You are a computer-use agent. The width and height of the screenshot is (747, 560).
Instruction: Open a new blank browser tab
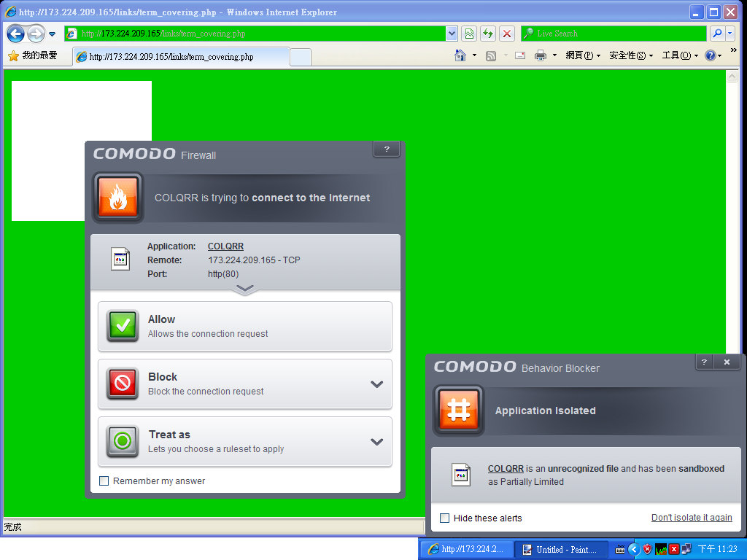click(x=301, y=57)
